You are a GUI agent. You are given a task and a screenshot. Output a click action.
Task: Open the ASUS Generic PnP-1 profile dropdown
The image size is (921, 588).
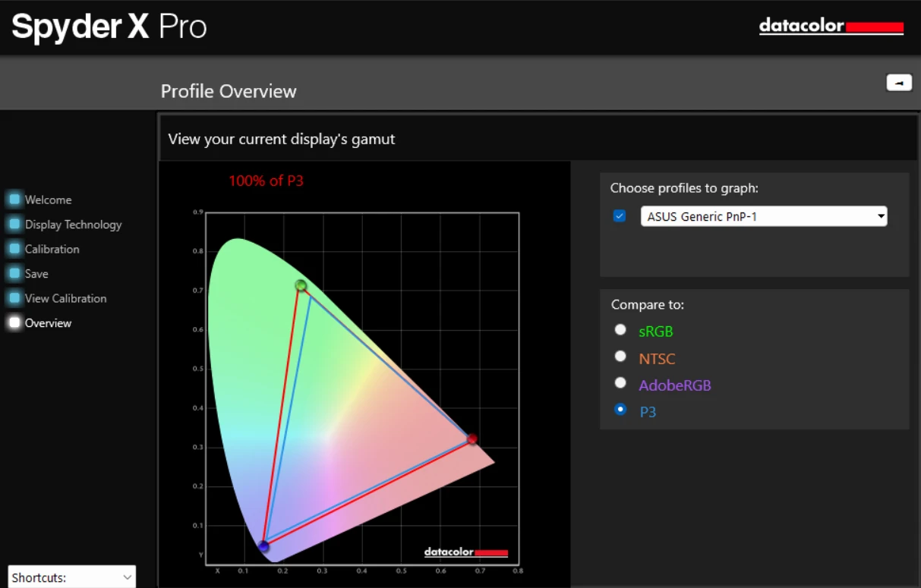pyautogui.click(x=763, y=216)
